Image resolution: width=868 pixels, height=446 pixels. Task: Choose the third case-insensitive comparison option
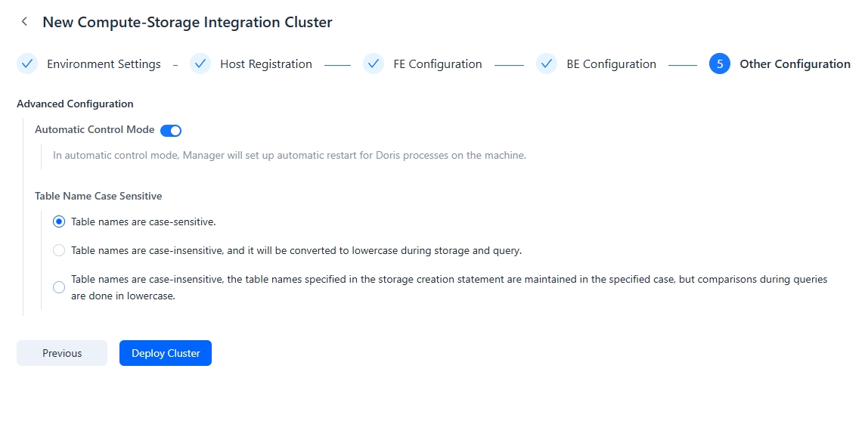point(59,286)
